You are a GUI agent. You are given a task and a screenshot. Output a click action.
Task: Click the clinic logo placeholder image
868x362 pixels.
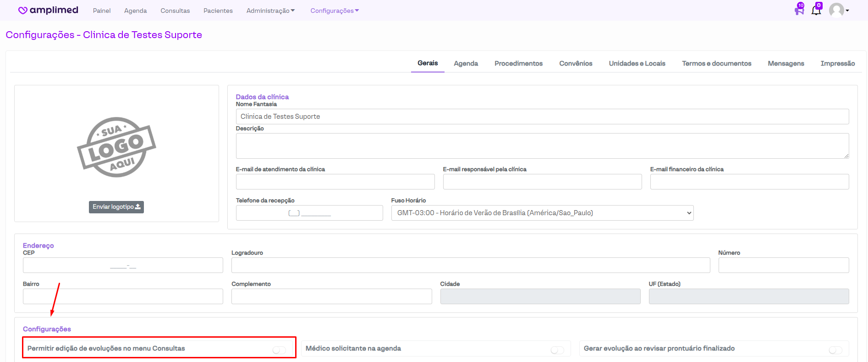[x=116, y=147]
